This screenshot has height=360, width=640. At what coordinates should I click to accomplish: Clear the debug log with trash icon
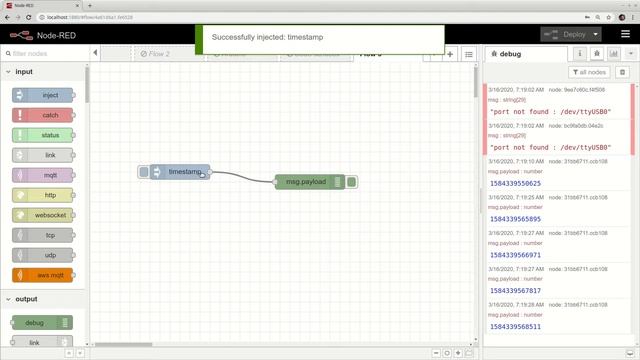coord(622,72)
